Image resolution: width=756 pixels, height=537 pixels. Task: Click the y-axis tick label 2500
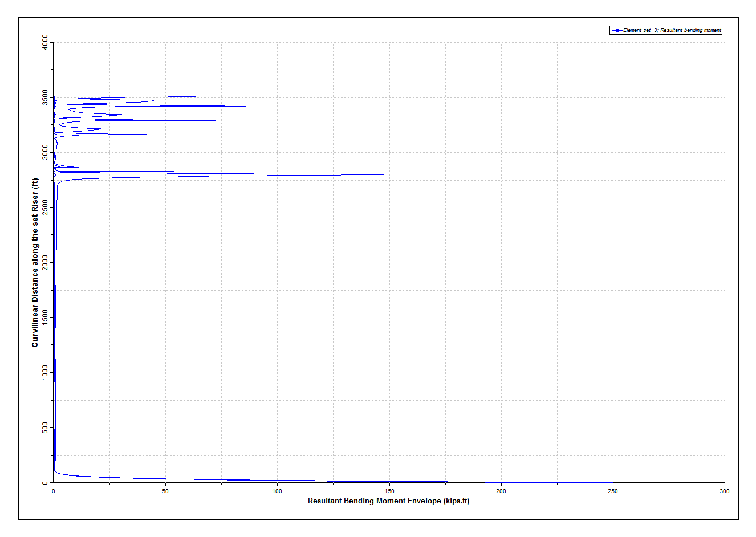45,208
